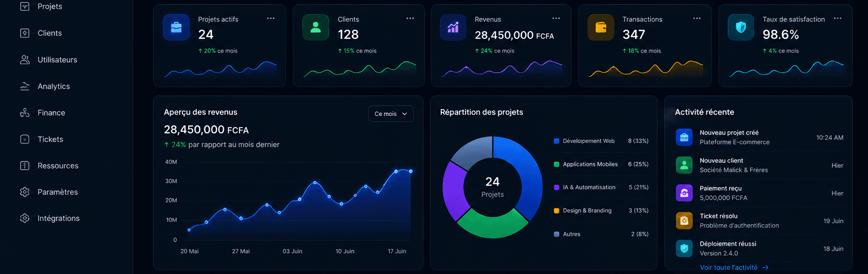Go to Projets in sidebar
Screen dimensions: 868x274
pyautogui.click(x=50, y=6)
